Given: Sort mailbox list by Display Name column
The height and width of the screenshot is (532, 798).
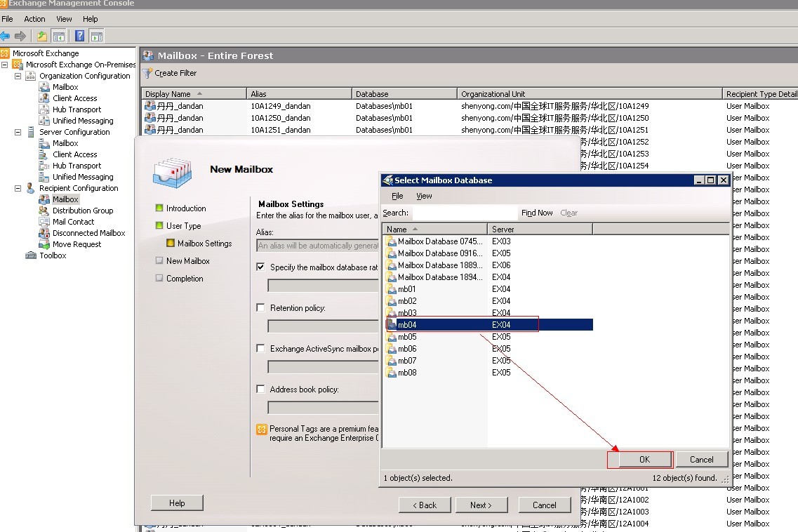Looking at the screenshot, I should click(x=194, y=93).
